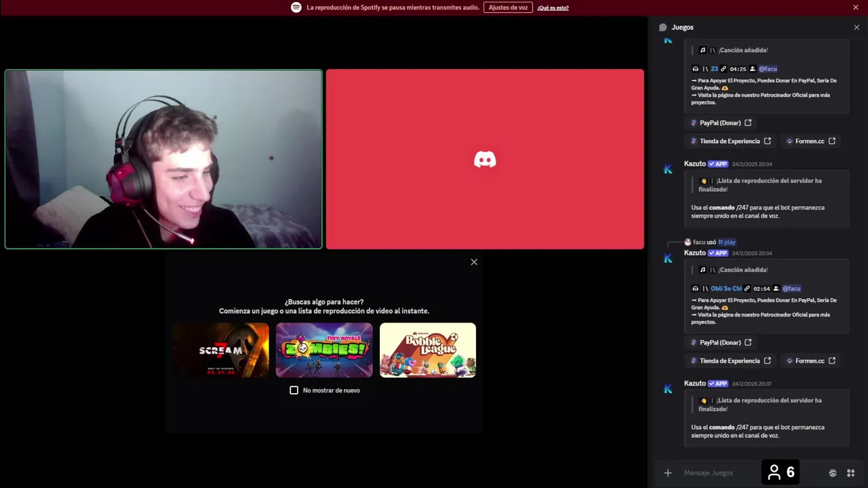The image size is (868, 488).
Task: Select the webcam video tile with headset user
Action: pyautogui.click(x=163, y=159)
